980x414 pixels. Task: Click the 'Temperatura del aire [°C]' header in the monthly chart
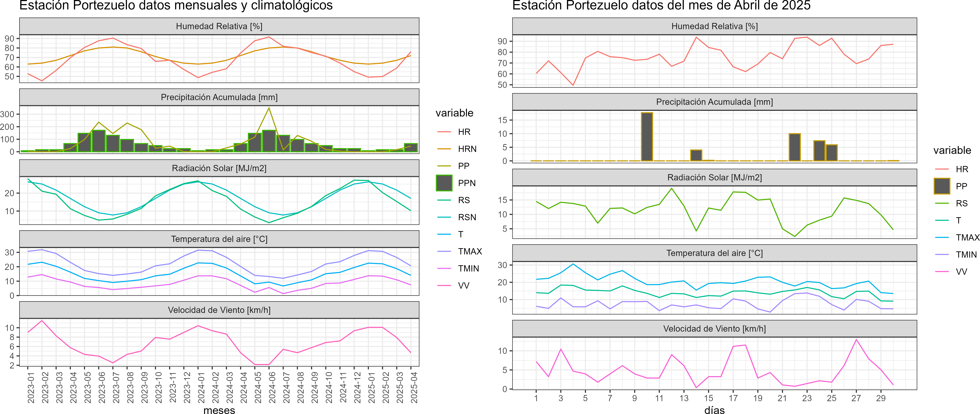(x=219, y=239)
